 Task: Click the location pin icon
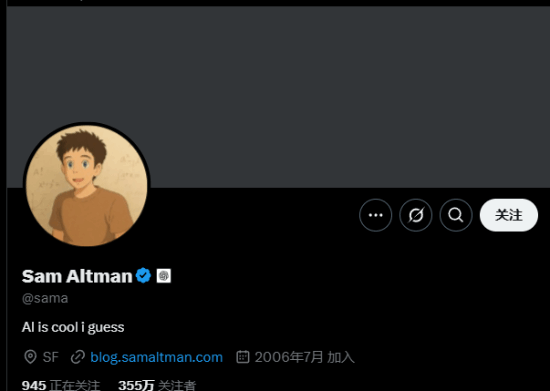click(30, 357)
